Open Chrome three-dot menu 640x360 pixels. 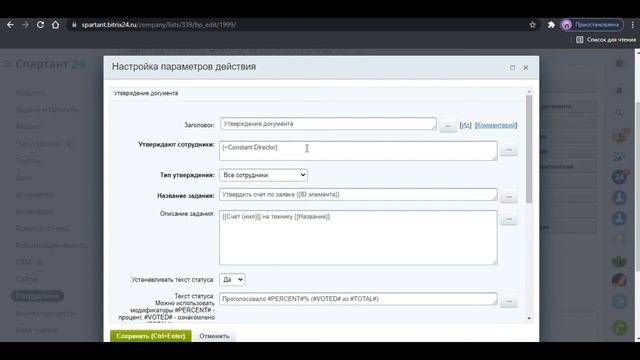(x=633, y=25)
